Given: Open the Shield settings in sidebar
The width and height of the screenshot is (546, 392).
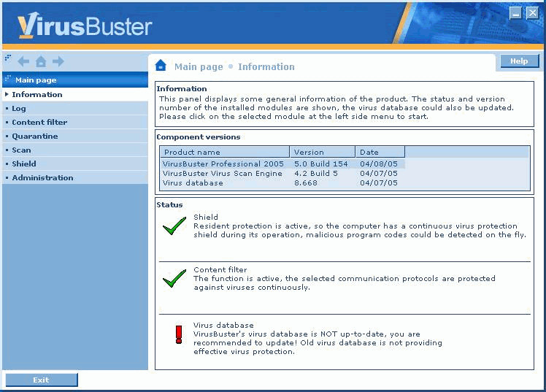Looking at the screenshot, I should [x=75, y=164].
